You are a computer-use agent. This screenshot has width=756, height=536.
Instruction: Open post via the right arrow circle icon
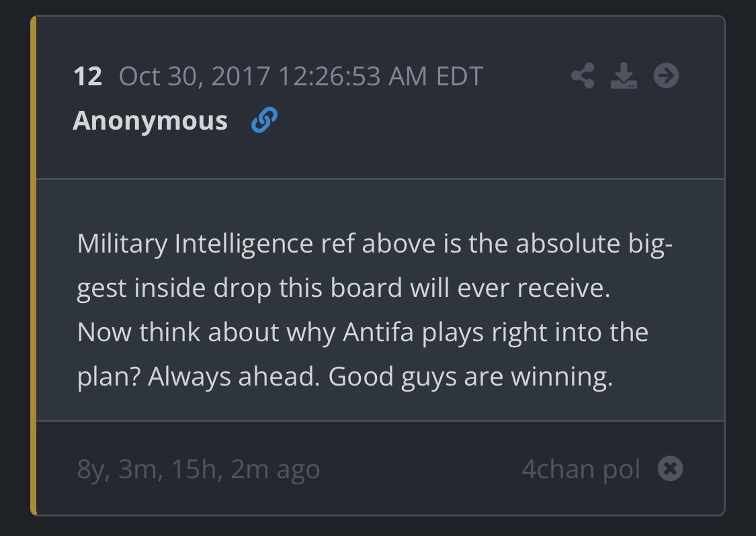coord(666,76)
